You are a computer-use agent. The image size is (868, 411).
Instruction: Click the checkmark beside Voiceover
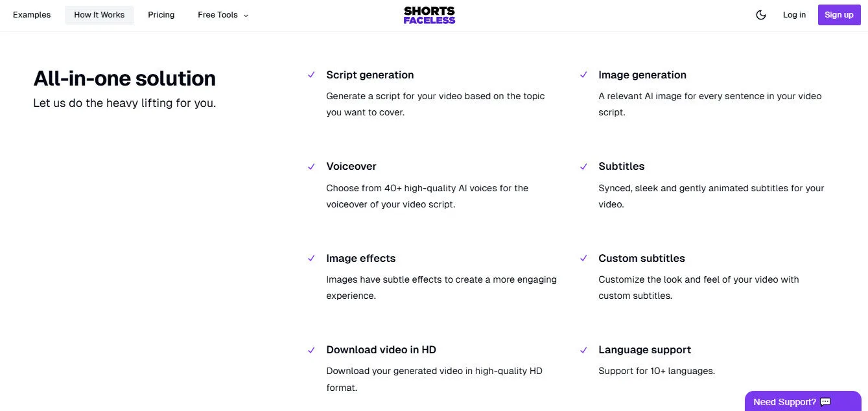point(311,167)
